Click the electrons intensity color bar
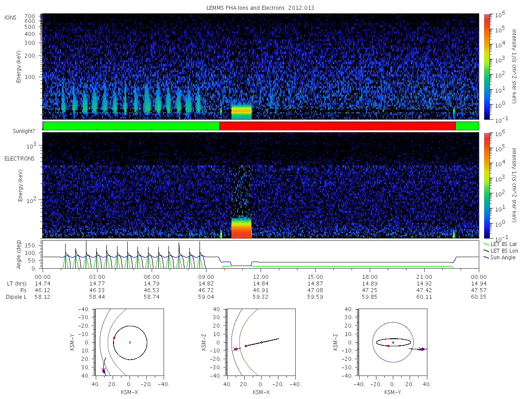Viewport: 532px width, 399px height. tap(486, 185)
